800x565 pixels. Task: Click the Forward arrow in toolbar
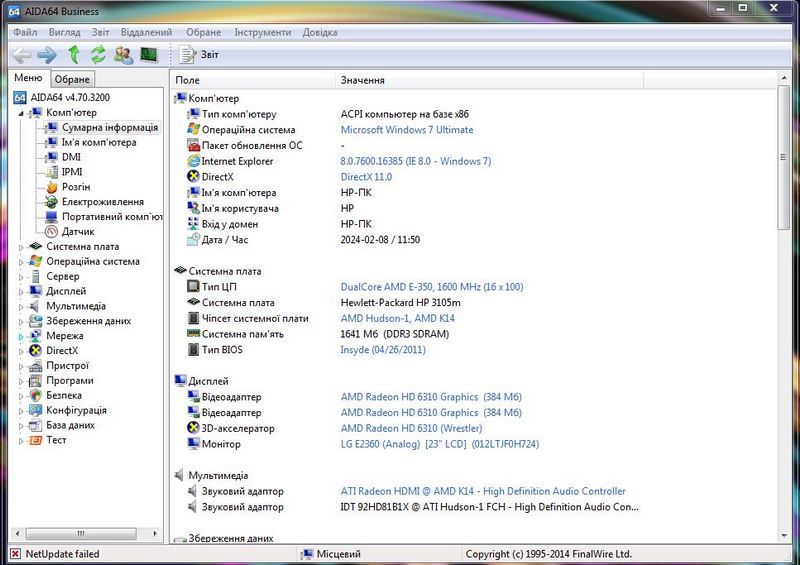(46, 54)
